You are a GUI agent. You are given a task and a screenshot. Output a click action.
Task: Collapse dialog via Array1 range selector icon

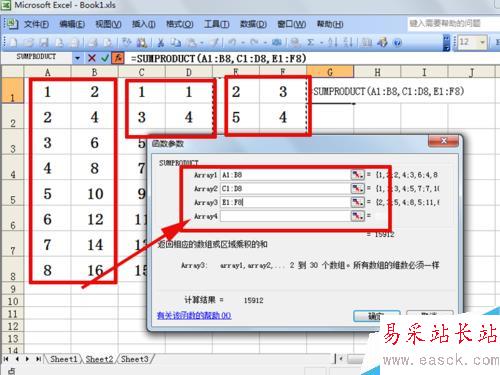tap(357, 175)
